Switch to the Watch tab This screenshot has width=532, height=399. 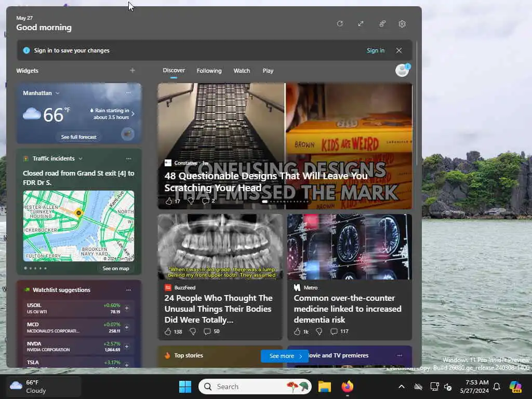pos(242,71)
